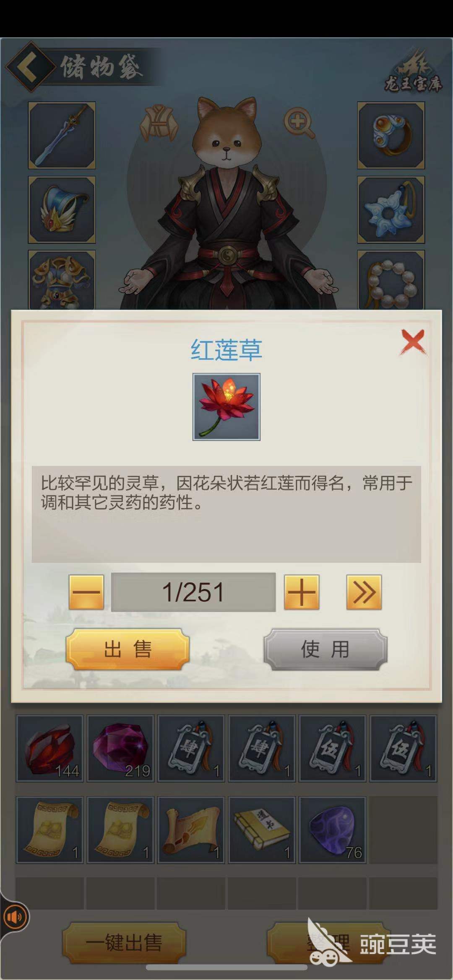Go back using the storage bag arrow
Viewport: 453px width, 980px height.
[30, 66]
